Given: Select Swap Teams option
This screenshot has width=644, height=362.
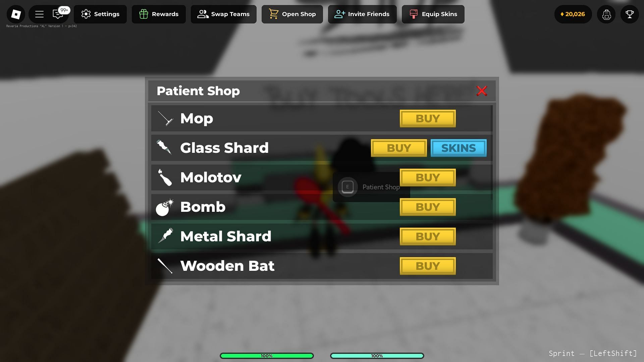Looking at the screenshot, I should [x=223, y=14].
